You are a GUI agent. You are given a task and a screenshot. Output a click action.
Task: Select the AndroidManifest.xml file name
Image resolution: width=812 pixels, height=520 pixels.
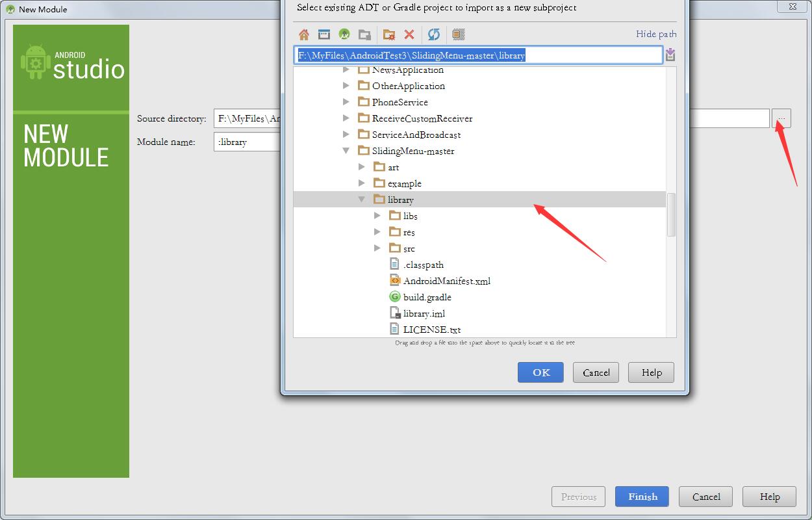(x=447, y=281)
